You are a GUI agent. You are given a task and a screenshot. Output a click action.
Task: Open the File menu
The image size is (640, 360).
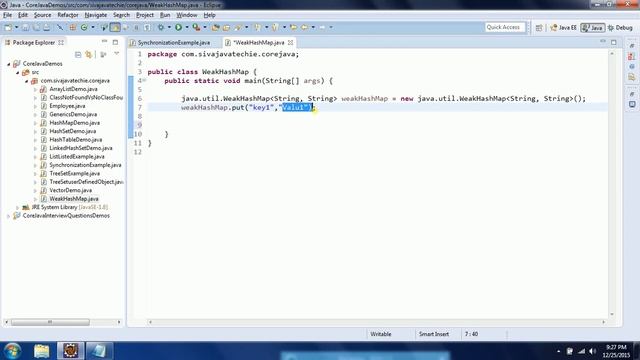pyautogui.click(x=7, y=15)
